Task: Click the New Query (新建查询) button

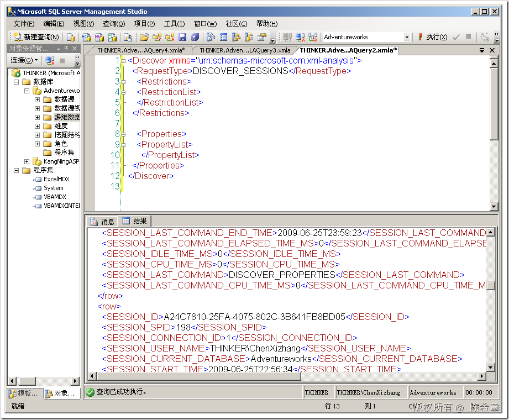Action: tap(36, 37)
